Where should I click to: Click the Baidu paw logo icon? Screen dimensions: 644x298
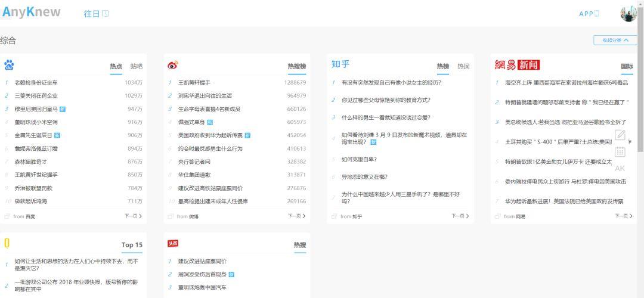[9, 65]
